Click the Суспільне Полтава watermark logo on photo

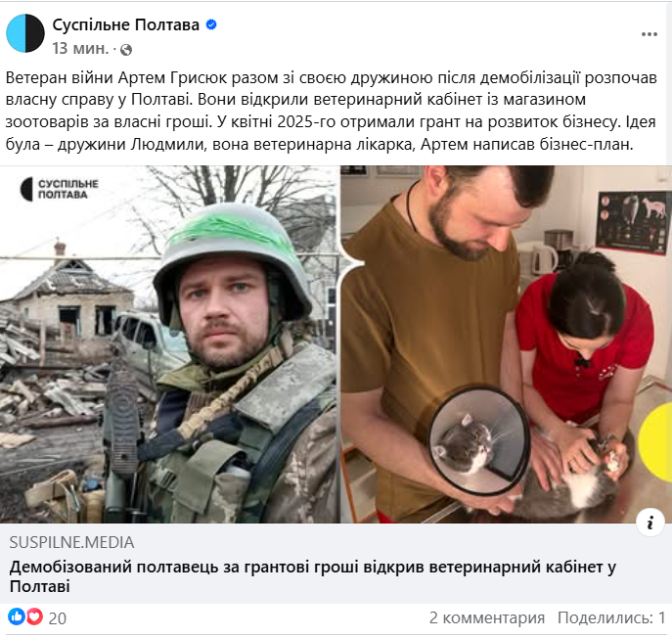pyautogui.click(x=60, y=189)
